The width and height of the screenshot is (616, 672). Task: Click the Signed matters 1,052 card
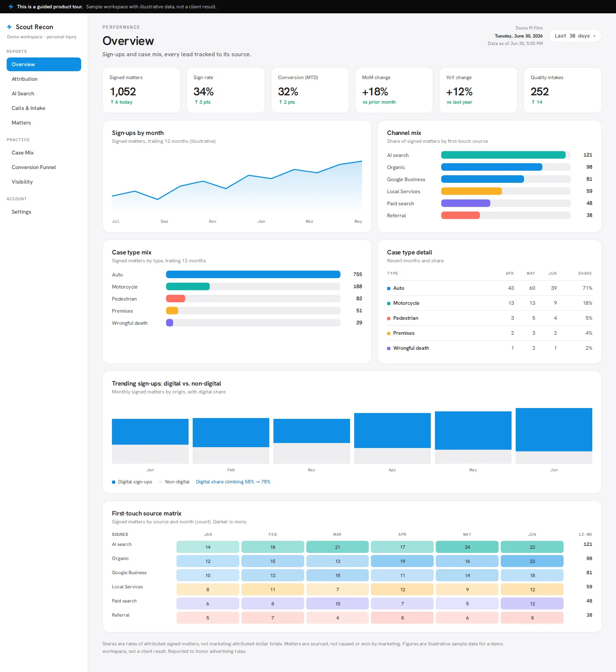click(x=142, y=90)
